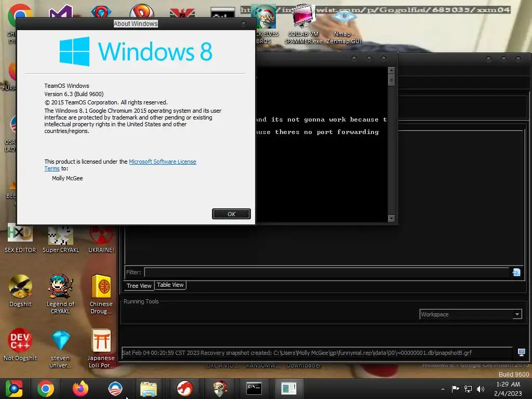
Task: Close the About Windows dialog
Action: click(x=244, y=23)
